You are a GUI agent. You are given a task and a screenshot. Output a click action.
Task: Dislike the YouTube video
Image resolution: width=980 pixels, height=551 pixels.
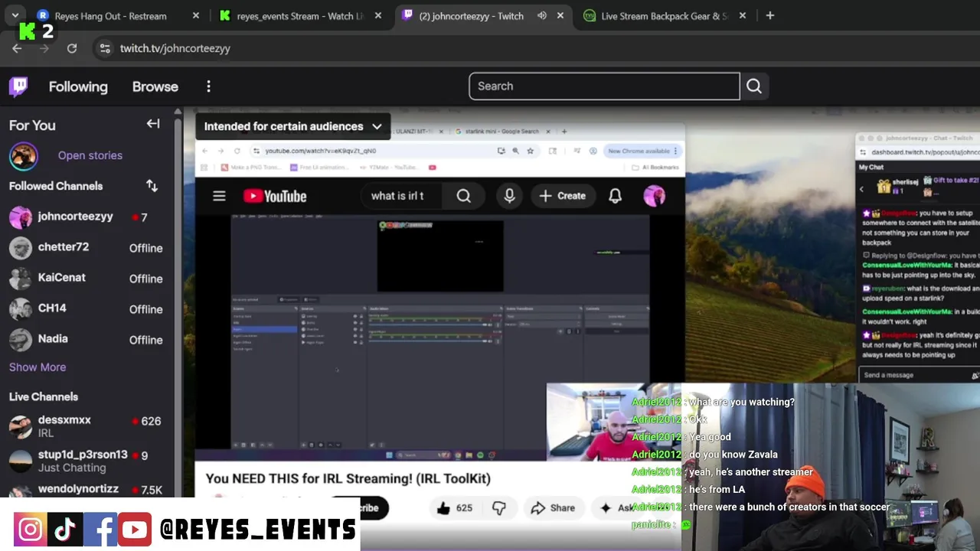point(499,507)
